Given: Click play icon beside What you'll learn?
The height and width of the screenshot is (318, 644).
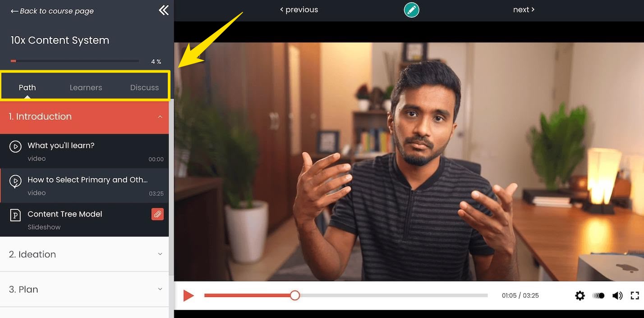Looking at the screenshot, I should 15,146.
